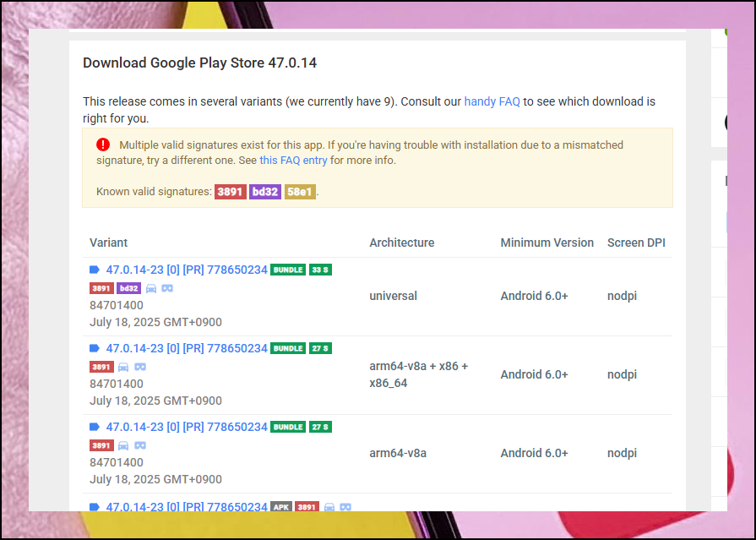Click the tag icon in the universal row
The width and height of the screenshot is (756, 540).
tap(95, 270)
